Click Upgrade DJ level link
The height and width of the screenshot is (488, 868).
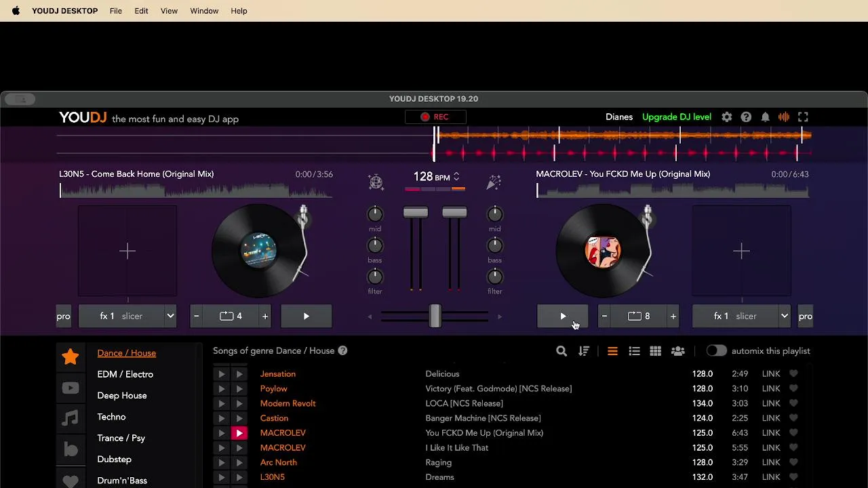point(677,117)
